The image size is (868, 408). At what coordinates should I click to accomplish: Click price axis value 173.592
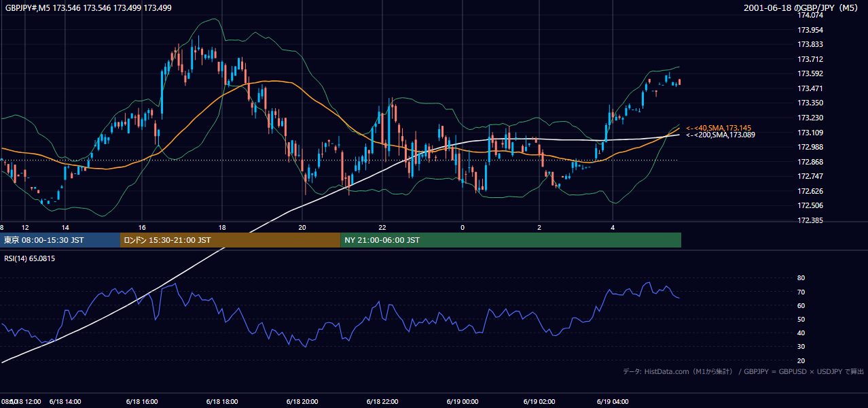point(810,73)
